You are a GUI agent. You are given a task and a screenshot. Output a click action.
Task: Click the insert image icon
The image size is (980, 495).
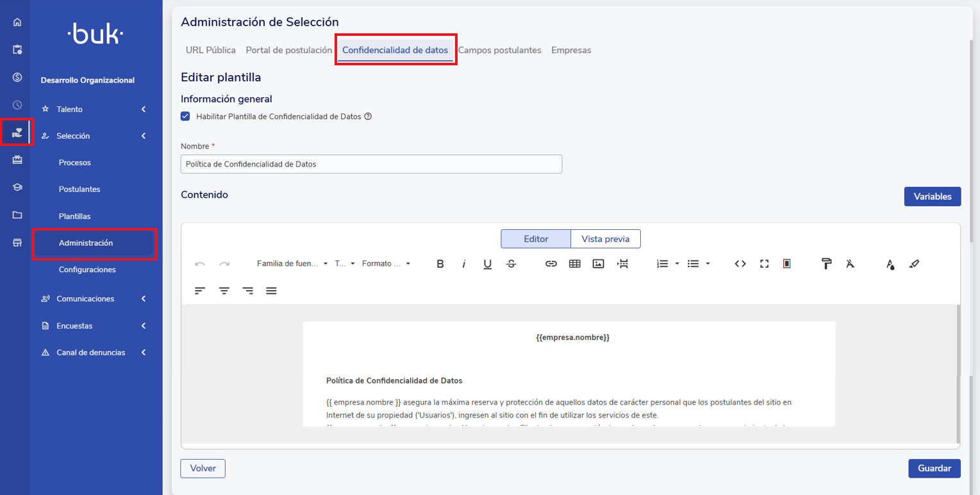[x=599, y=264]
